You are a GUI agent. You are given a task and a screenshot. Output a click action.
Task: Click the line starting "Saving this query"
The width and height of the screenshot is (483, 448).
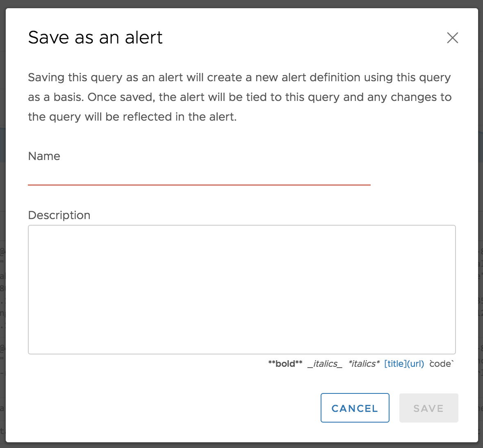(x=239, y=78)
